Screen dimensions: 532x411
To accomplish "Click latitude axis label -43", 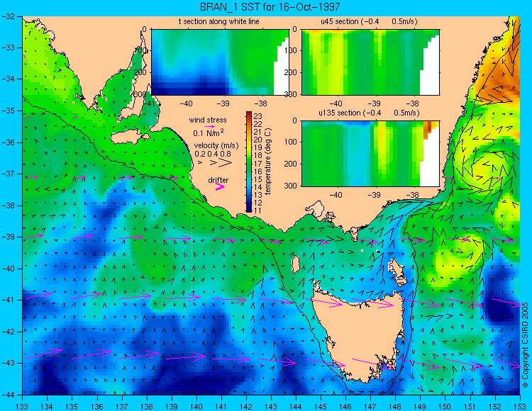I will click(x=8, y=363).
